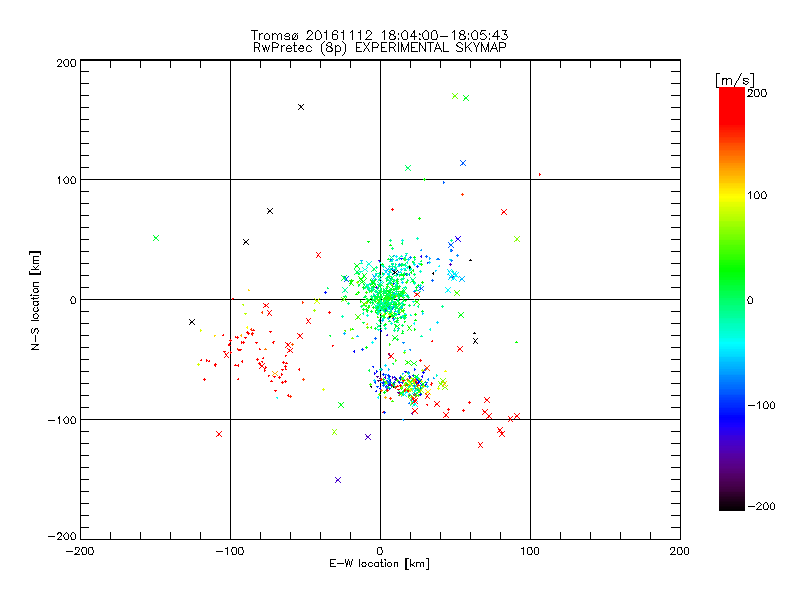Select the lone red X near -110 km, below -100 line
The height and width of the screenshot is (600, 800).
(x=219, y=434)
